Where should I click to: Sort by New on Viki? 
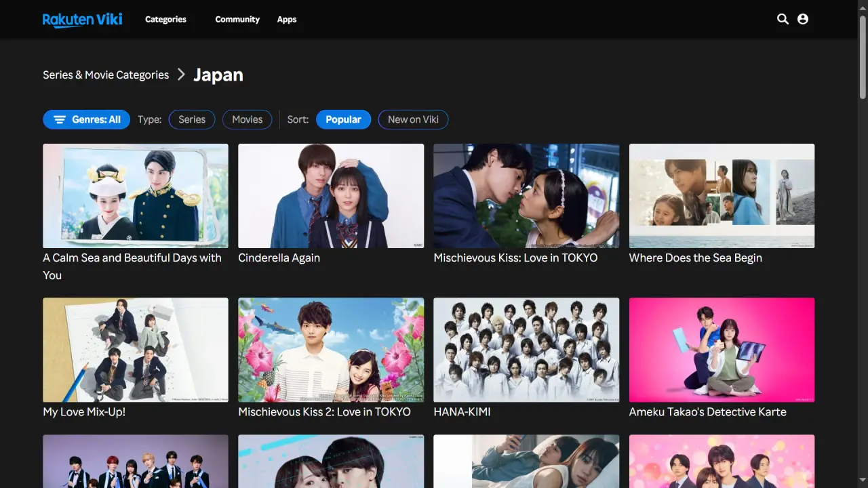tap(413, 119)
